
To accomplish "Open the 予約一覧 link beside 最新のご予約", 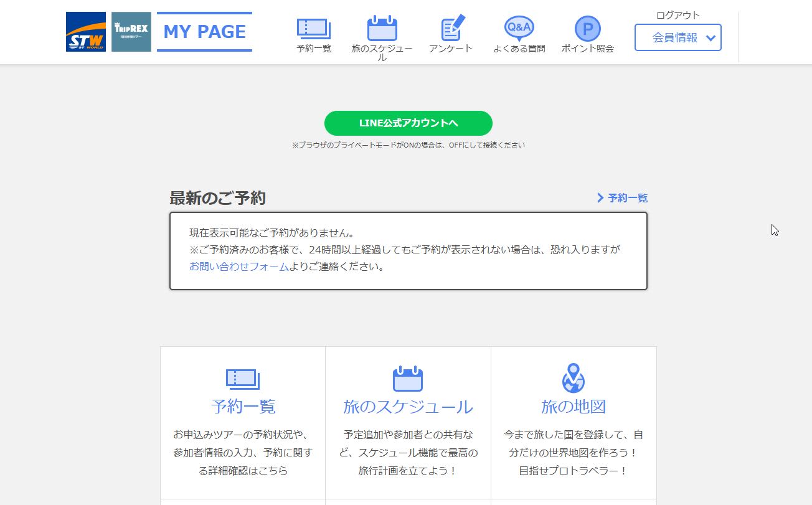I will click(628, 198).
